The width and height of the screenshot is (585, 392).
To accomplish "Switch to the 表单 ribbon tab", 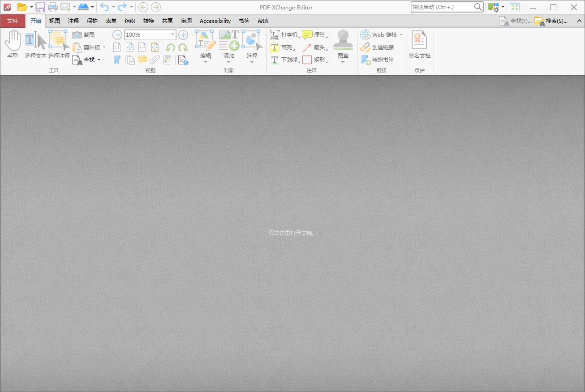I will coord(111,21).
